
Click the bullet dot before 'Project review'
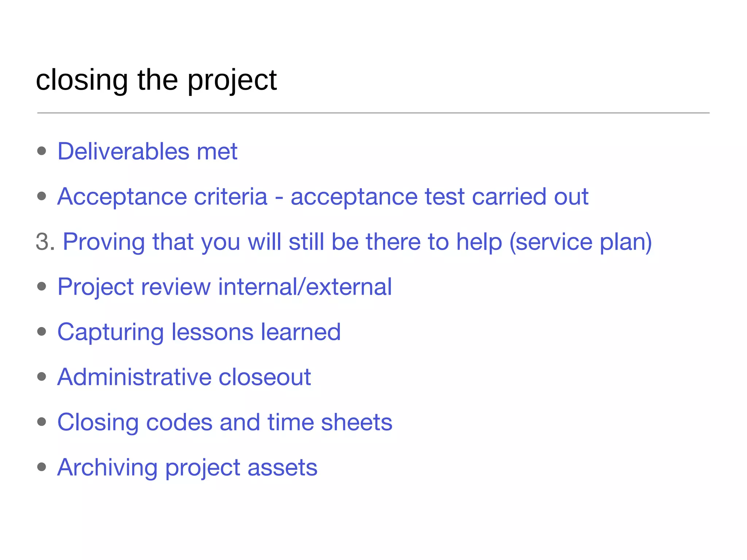pos(42,287)
